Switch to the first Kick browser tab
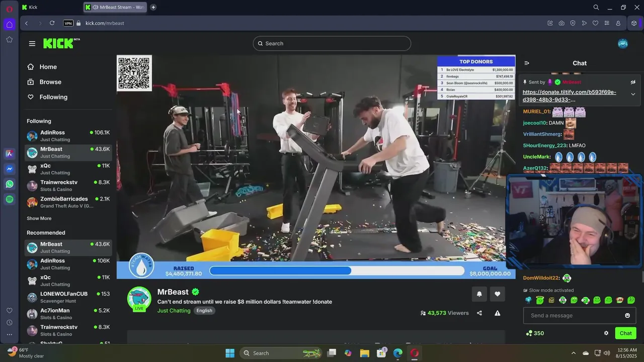 50,7
